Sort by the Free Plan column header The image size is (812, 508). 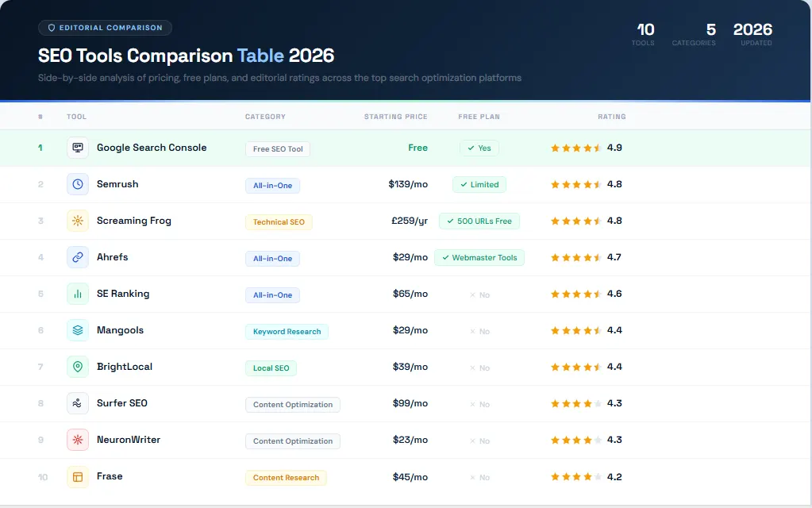pos(479,117)
